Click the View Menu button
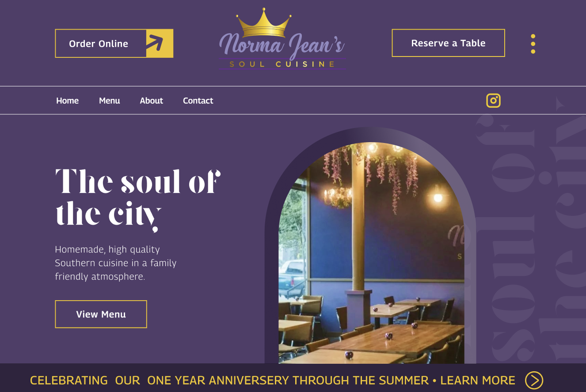Screen dimensions: 586x392 101,314
